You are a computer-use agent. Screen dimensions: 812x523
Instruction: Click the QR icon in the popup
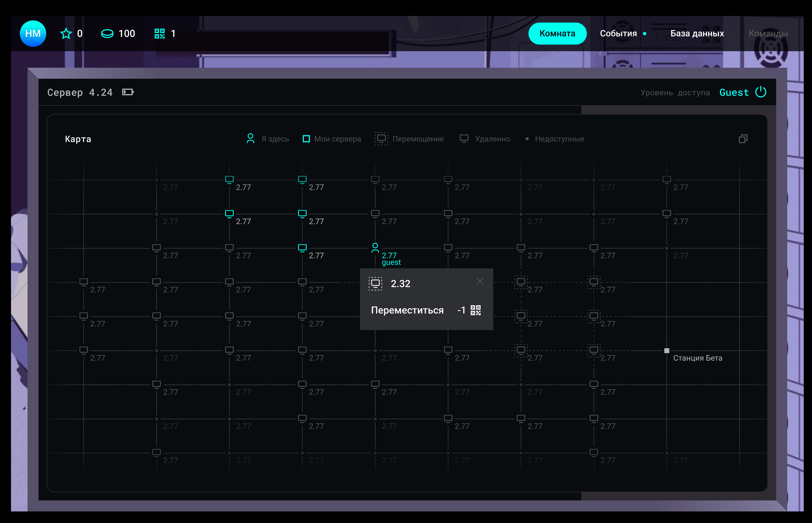475,310
